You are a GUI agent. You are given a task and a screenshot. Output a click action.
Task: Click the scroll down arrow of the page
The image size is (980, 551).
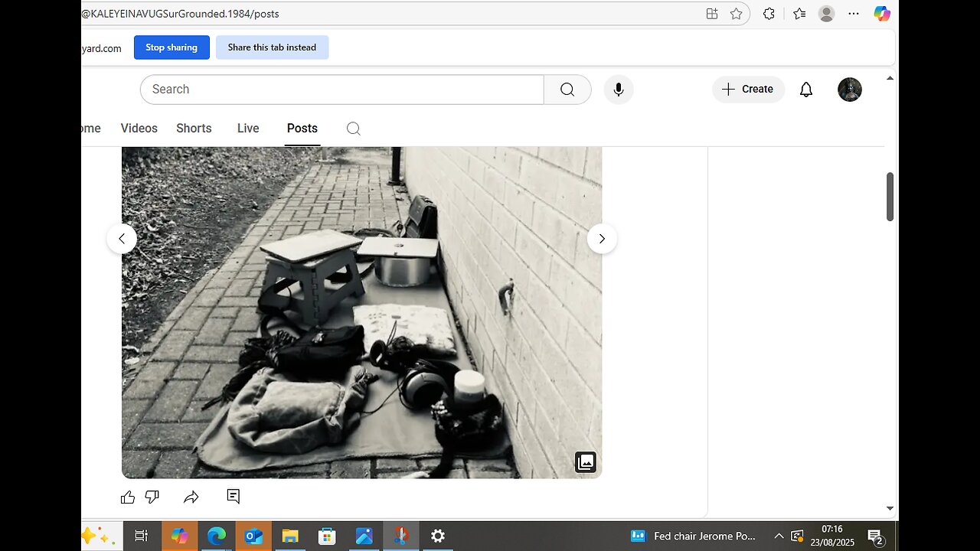pos(890,508)
